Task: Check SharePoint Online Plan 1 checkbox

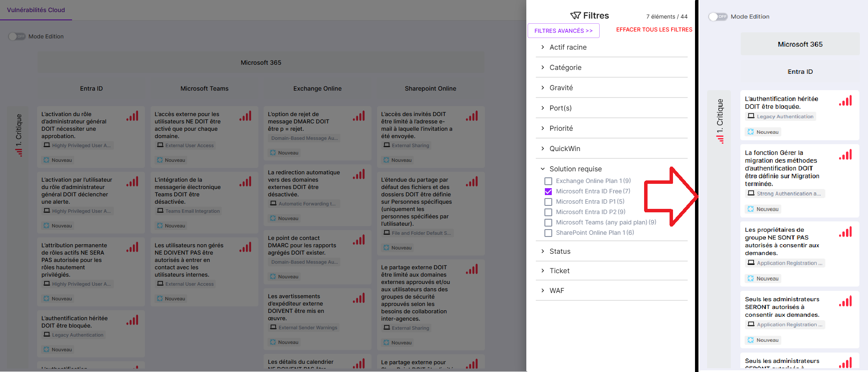Action: coord(548,233)
